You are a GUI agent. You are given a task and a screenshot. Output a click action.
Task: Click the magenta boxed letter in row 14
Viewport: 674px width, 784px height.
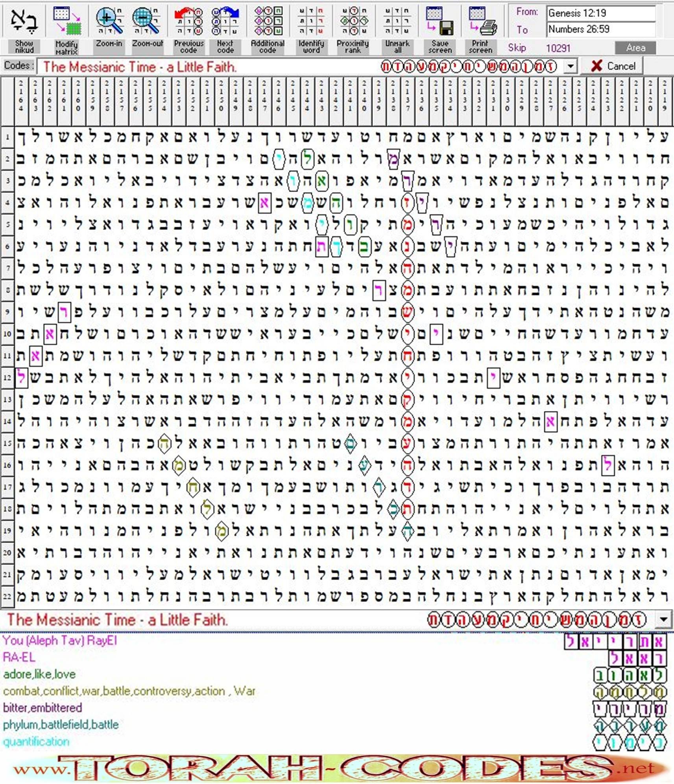point(550,422)
